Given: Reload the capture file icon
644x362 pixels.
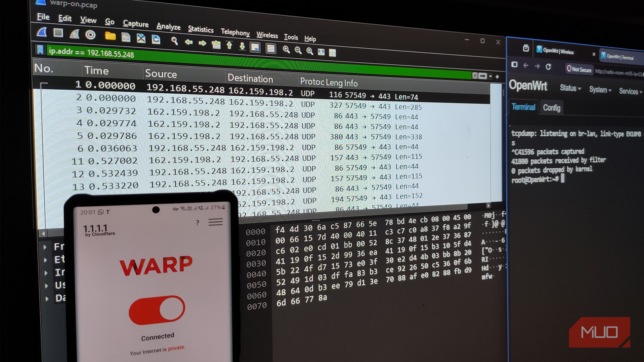Looking at the screenshot, I should (156, 39).
